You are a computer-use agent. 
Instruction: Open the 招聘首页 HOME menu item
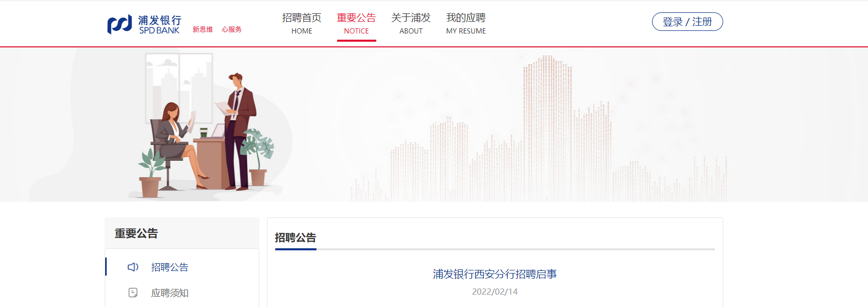pyautogui.click(x=302, y=24)
